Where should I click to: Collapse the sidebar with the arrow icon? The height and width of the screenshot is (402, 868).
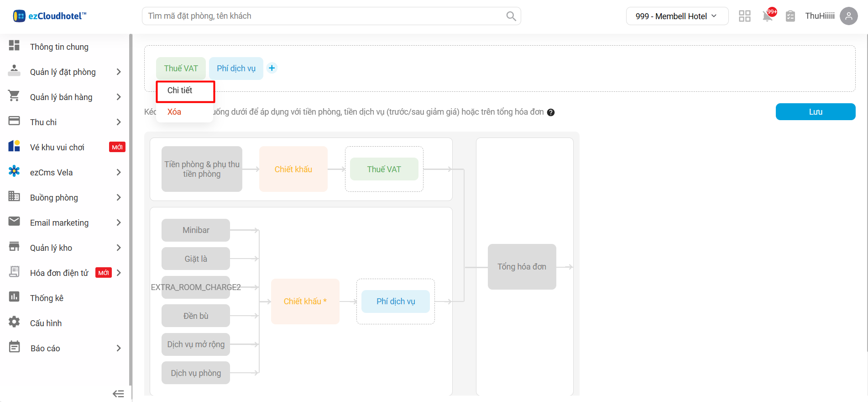118,393
